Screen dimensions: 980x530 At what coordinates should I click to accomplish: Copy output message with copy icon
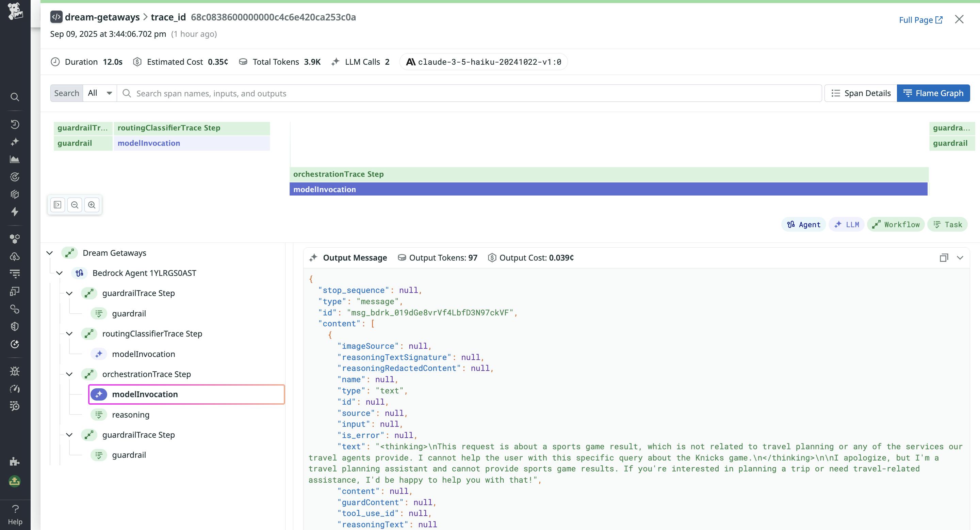[944, 258]
